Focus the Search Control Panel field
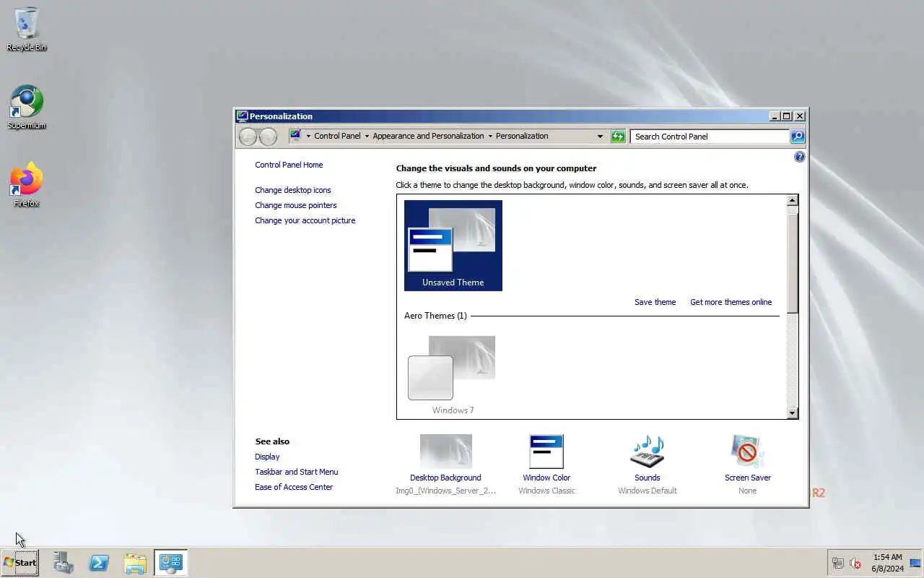 (710, 136)
